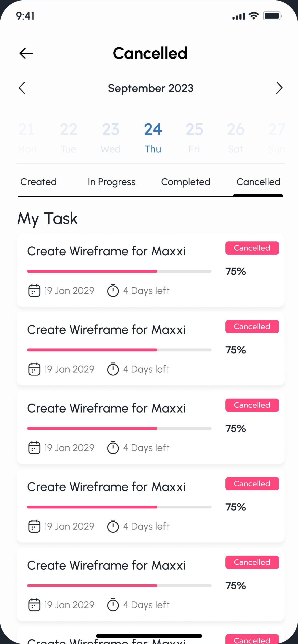Tap the battery icon in status bar
298x644 pixels.
pyautogui.click(x=272, y=16)
